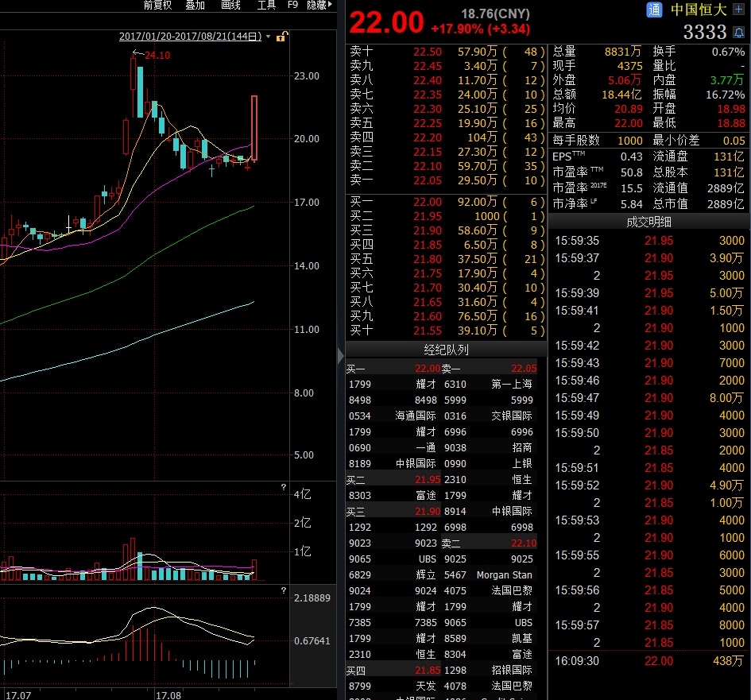Add 中国恒大 to watchlist with plus icon
Viewport: 751px width, 700px height.
[738, 9]
